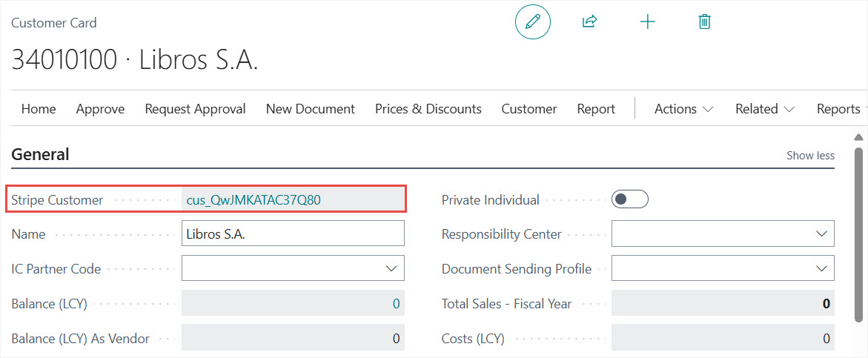The height and width of the screenshot is (358, 868).
Task: Open the Related menu
Action: click(764, 109)
